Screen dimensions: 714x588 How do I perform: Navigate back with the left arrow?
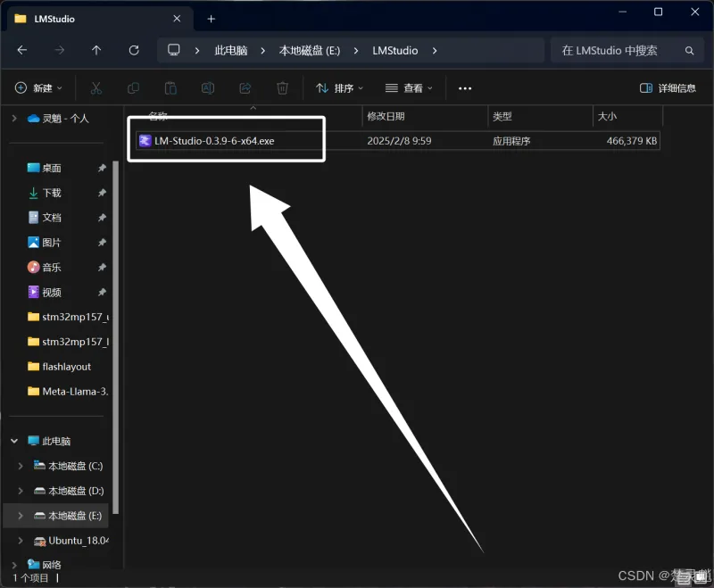(x=22, y=51)
